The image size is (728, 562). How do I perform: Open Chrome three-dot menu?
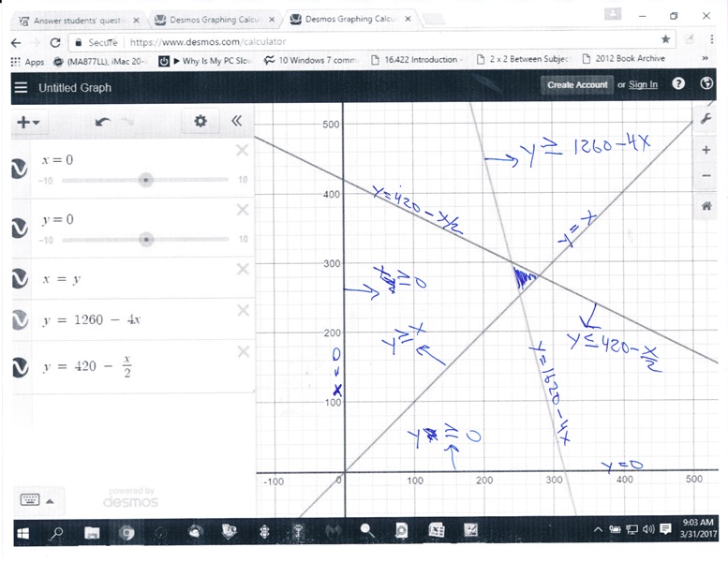[711, 39]
